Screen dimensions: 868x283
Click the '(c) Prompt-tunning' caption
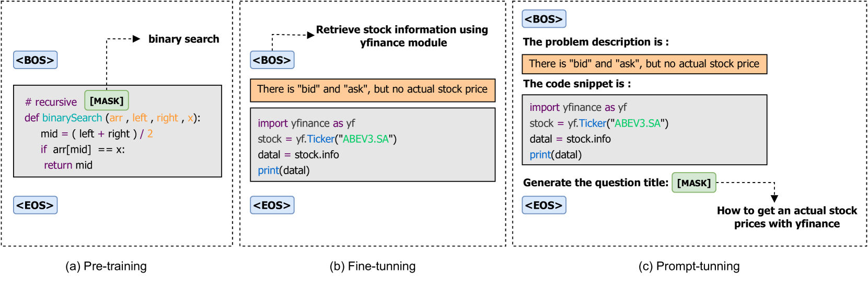[x=688, y=266]
